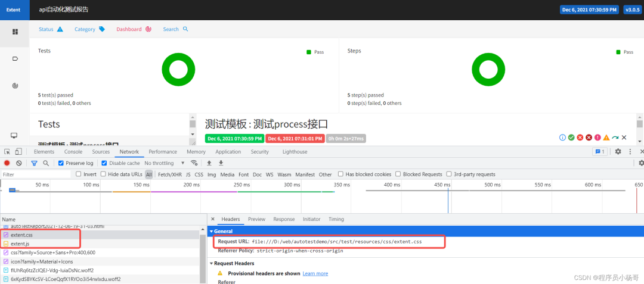The height and width of the screenshot is (284, 644).
Task: Filter steps by the orange warning triangle icon
Action: 606,138
